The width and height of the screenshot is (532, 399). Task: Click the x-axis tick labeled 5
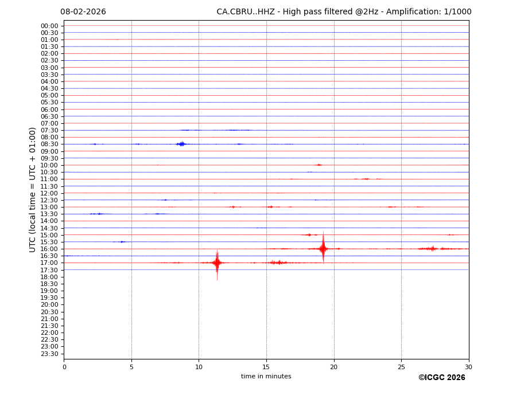[131, 367]
